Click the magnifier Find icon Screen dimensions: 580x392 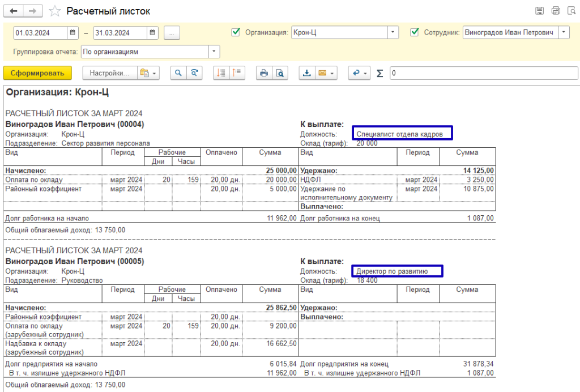[x=178, y=73]
